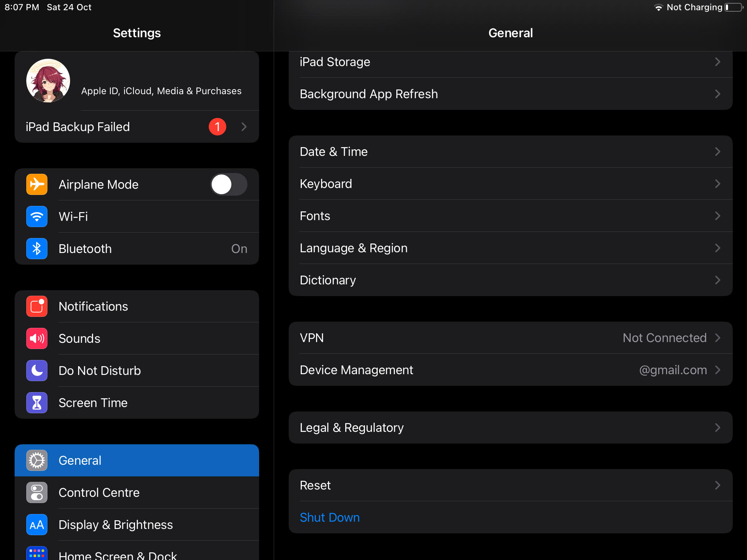Open Notifications settings icon
Image resolution: width=747 pixels, height=560 pixels.
click(37, 306)
